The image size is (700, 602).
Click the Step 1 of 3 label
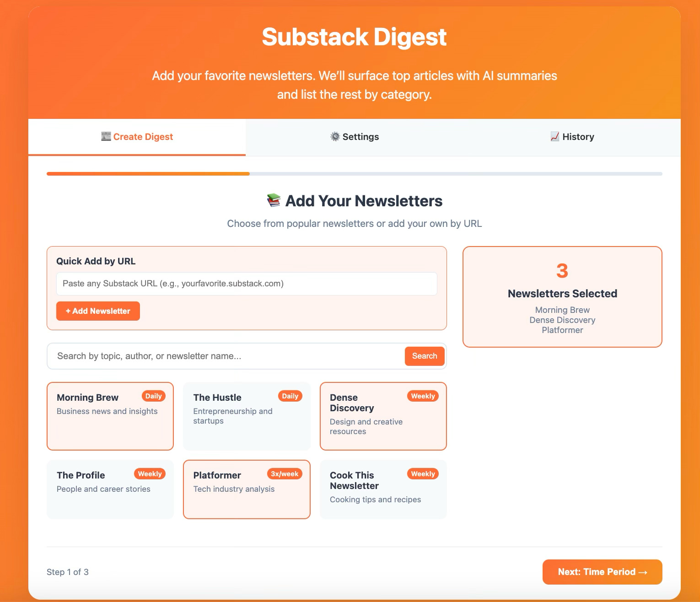pos(68,572)
